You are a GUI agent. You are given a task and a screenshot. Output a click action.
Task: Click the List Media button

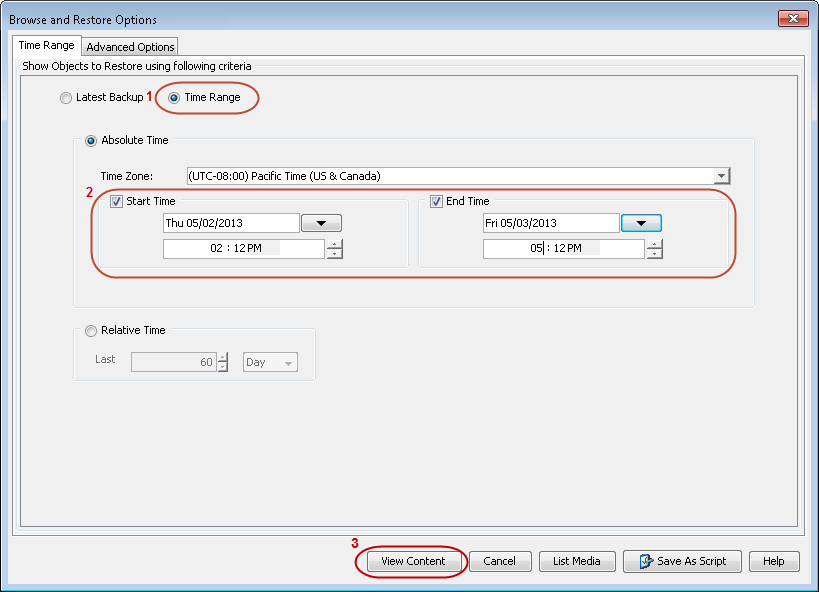point(577,561)
